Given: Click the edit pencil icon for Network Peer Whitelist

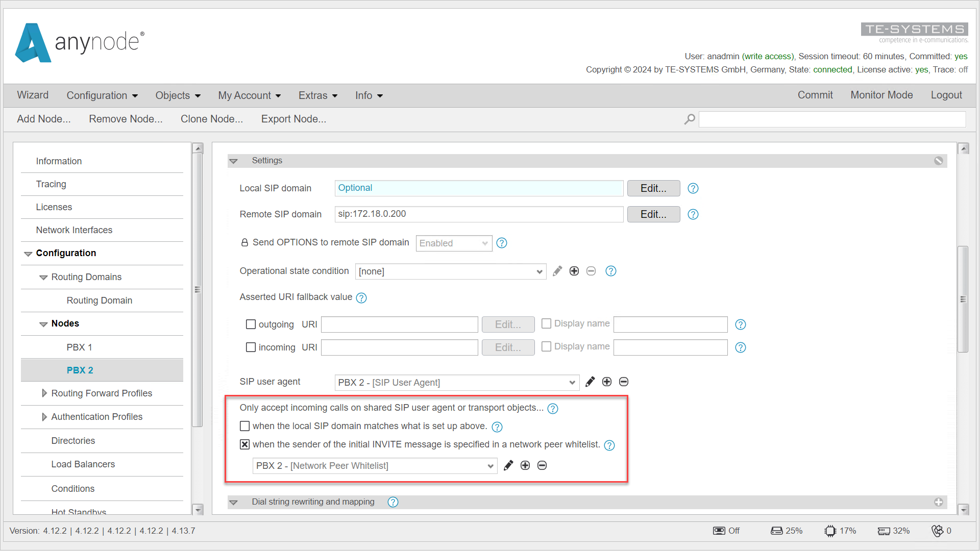Looking at the screenshot, I should pyautogui.click(x=509, y=466).
